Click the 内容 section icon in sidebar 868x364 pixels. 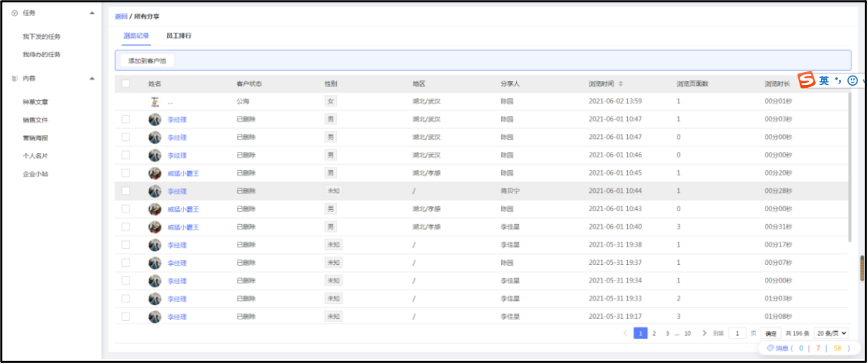15,79
